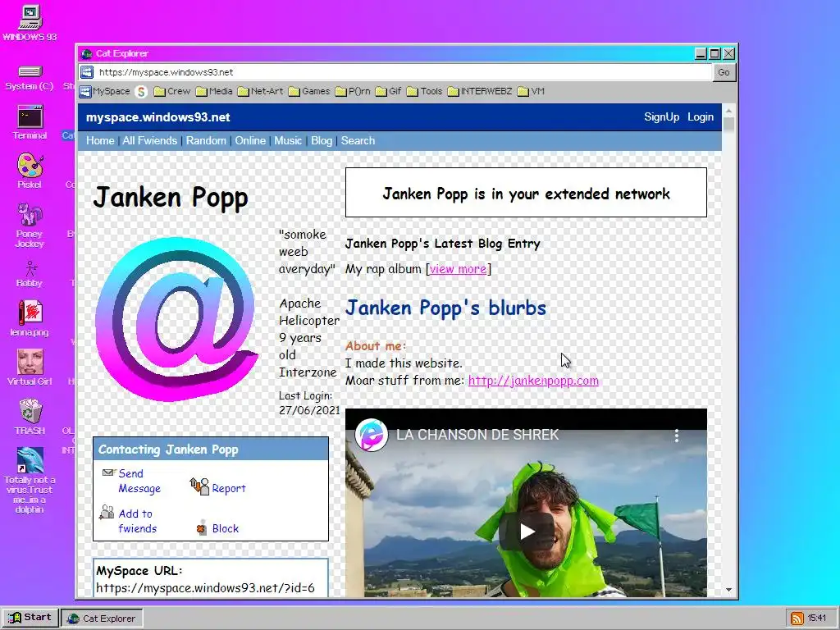Click the Add to fwiends link
The width and height of the screenshot is (840, 630).
[137, 521]
